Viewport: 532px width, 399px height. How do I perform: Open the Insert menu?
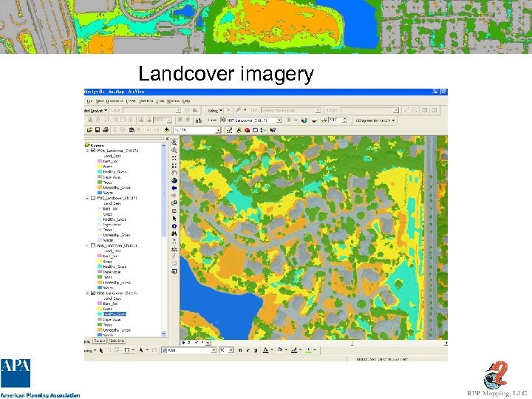(x=131, y=101)
